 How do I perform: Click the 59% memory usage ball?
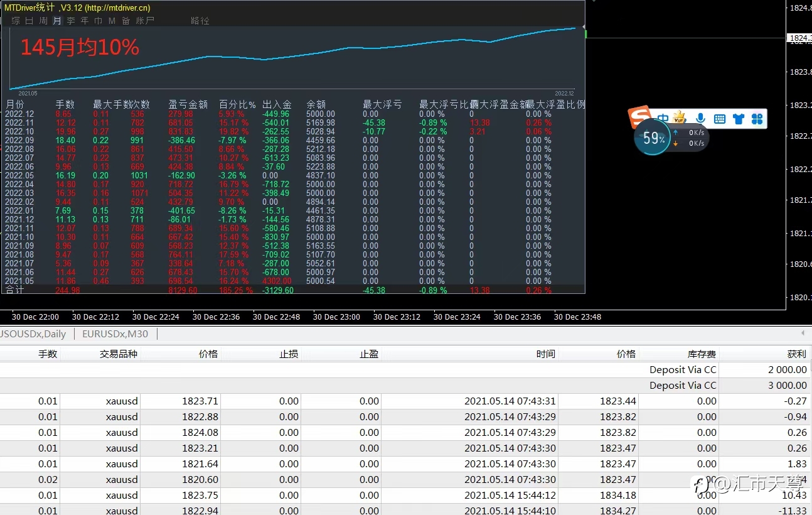653,138
